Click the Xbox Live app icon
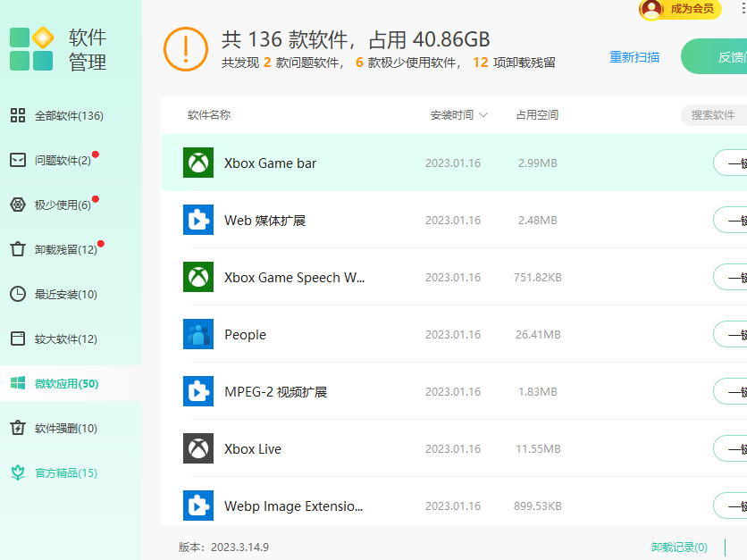747x560 pixels. click(198, 448)
